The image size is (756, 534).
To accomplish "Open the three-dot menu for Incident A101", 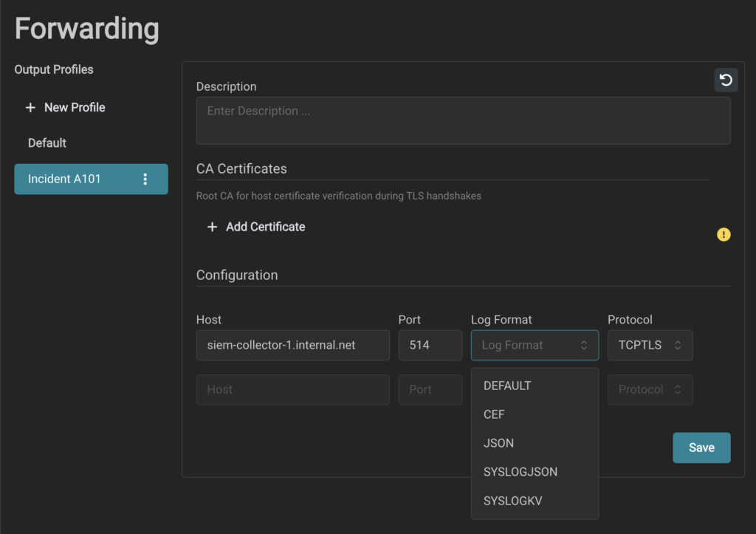I will tap(145, 179).
